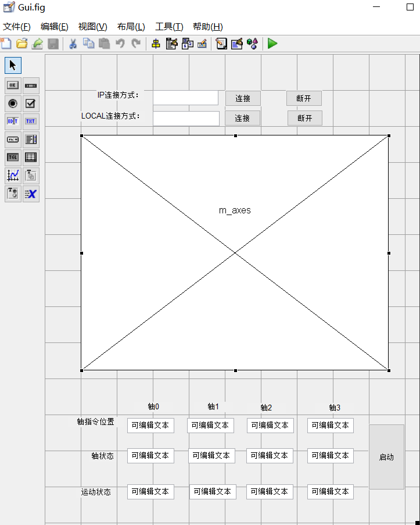The image size is (420, 525).
Task: Open the Align Objects tool
Action: 156,44
